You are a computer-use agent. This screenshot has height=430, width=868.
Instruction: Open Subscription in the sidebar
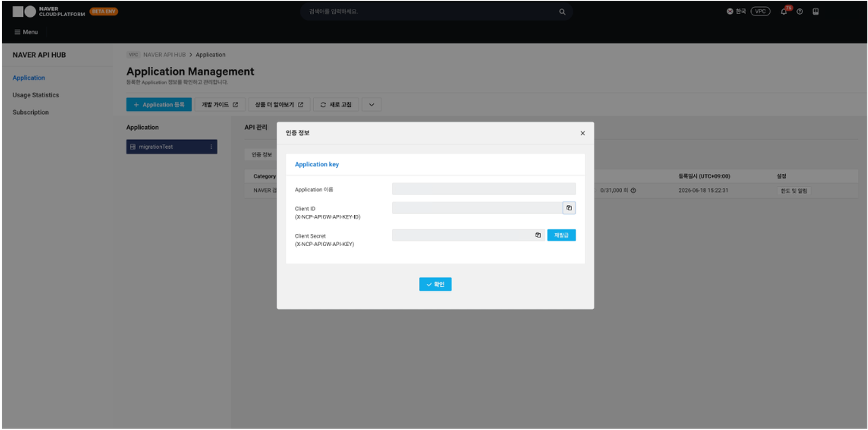(x=31, y=112)
